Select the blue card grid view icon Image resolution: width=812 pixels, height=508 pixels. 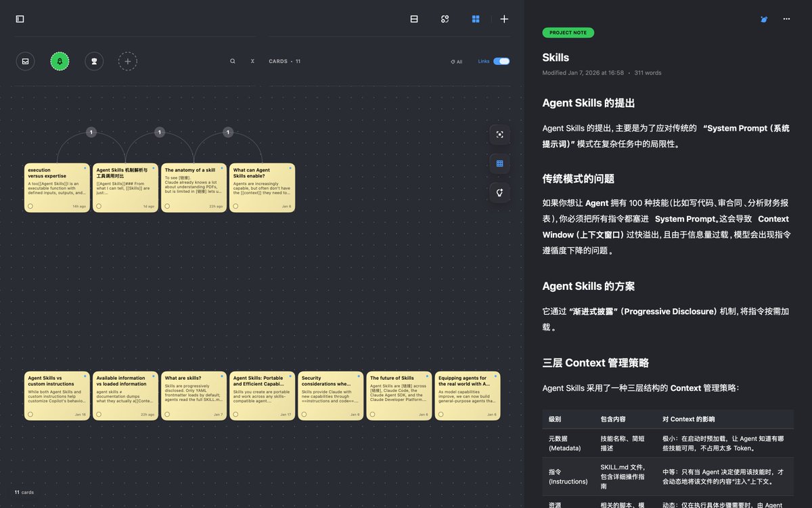pos(476,19)
